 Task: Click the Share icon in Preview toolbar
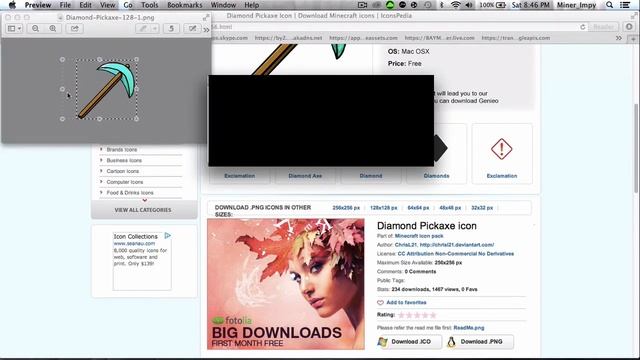click(75, 29)
